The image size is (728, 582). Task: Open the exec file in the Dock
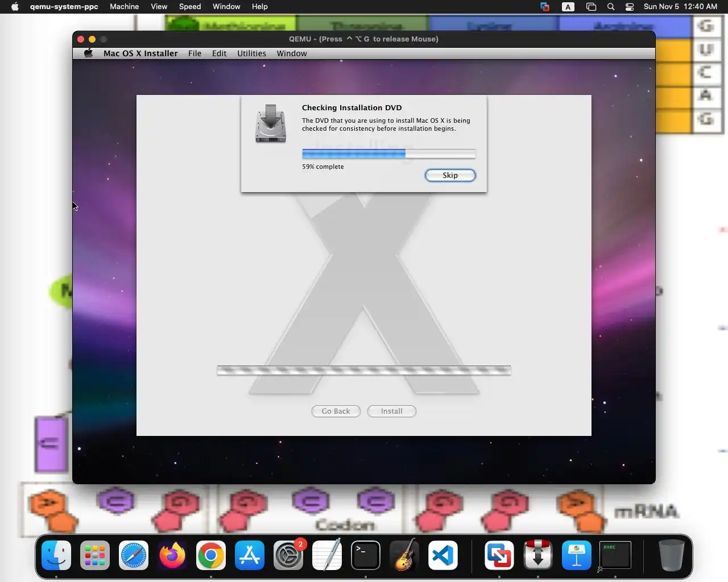[x=615, y=555]
